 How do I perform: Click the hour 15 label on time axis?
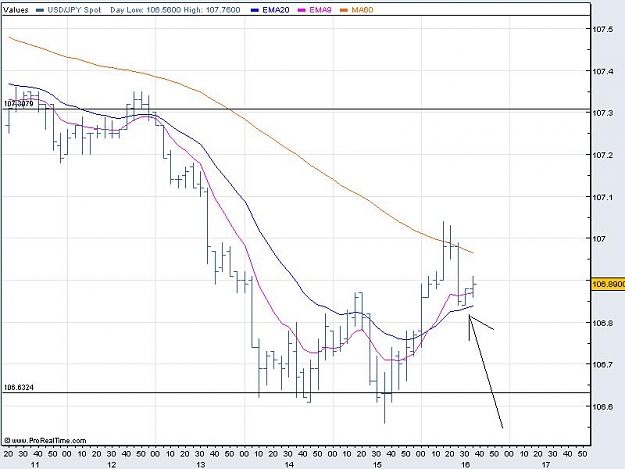pos(377,465)
